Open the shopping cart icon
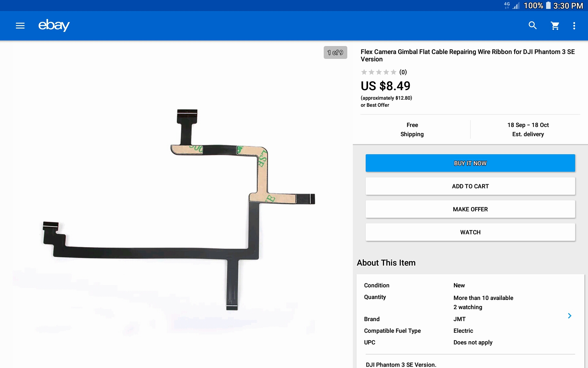This screenshot has height=368, width=588. point(555,26)
